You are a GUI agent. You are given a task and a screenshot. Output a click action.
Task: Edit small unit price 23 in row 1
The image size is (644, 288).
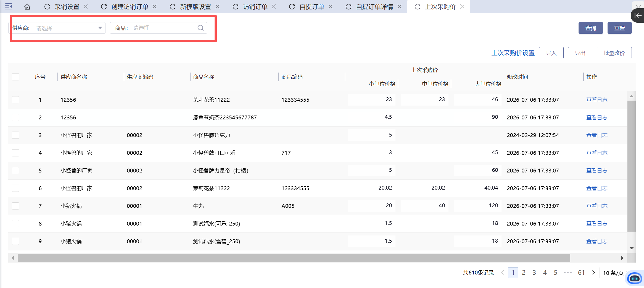click(x=371, y=100)
